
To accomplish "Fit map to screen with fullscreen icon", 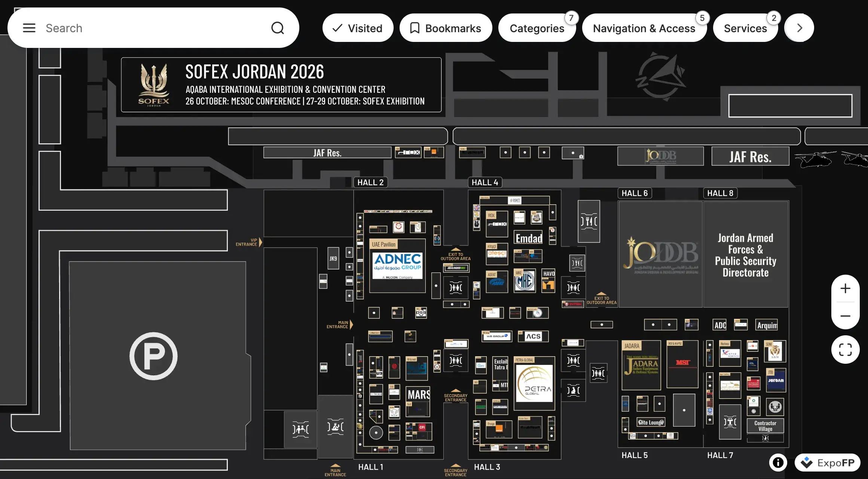I will 845,350.
